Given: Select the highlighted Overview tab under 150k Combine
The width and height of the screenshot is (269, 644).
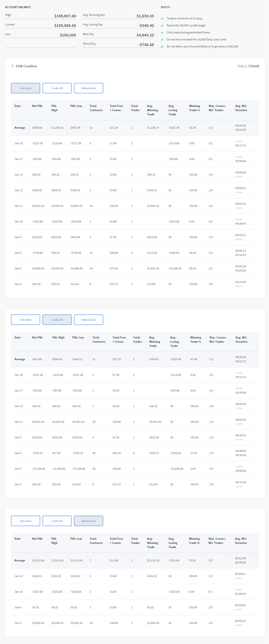Looking at the screenshot, I should tap(25, 88).
